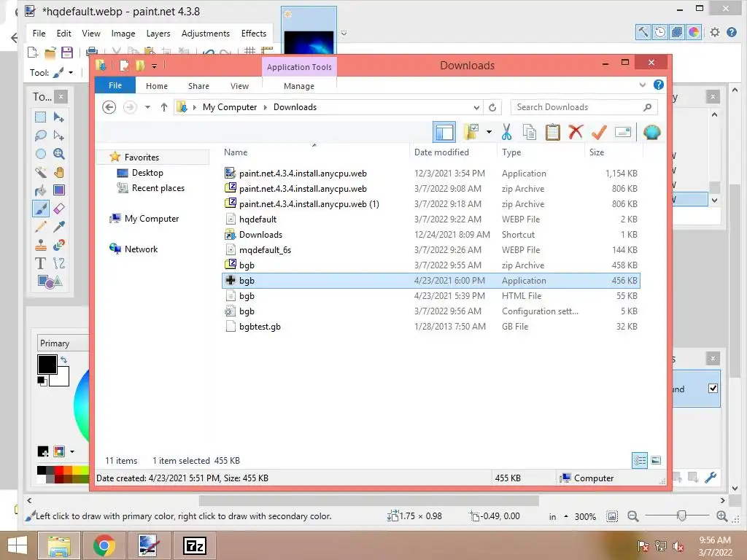Click My Computer in the address breadcrumb
This screenshot has height=560, width=747.
tap(230, 107)
